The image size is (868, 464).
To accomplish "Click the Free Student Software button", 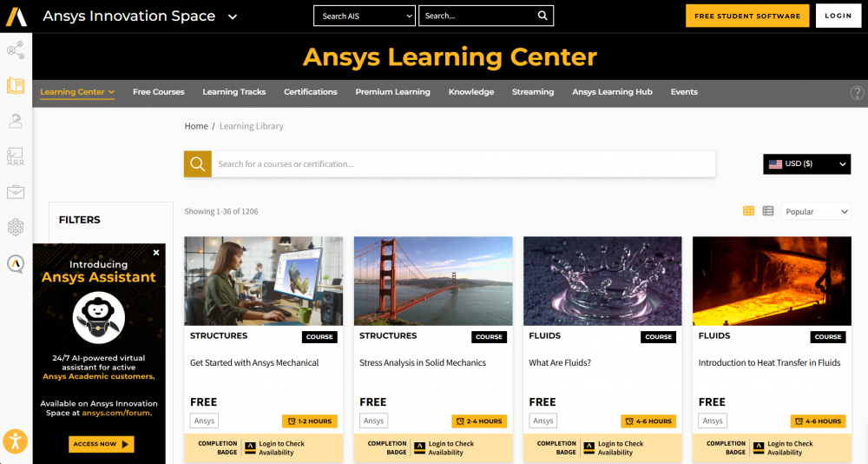I will pyautogui.click(x=746, y=16).
